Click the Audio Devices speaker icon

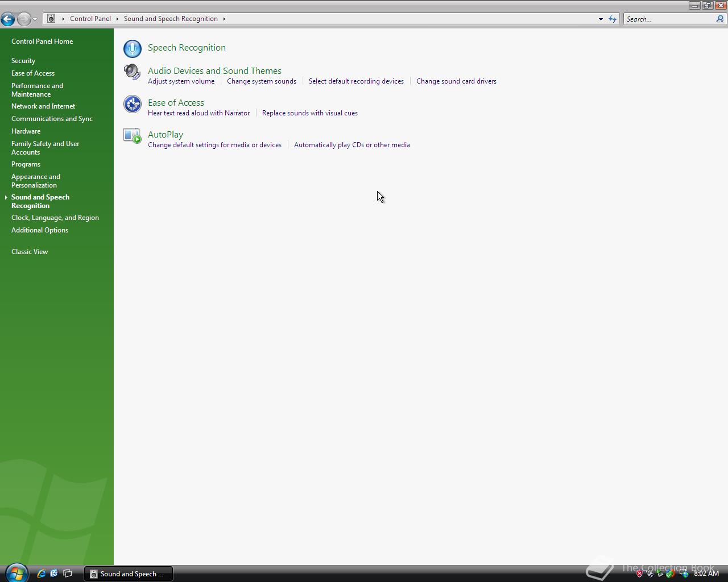point(133,72)
